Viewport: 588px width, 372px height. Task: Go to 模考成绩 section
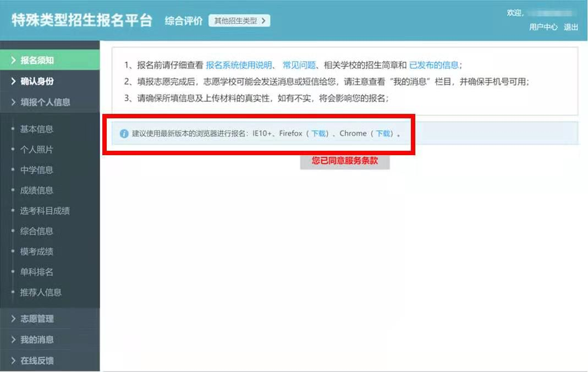click(37, 251)
